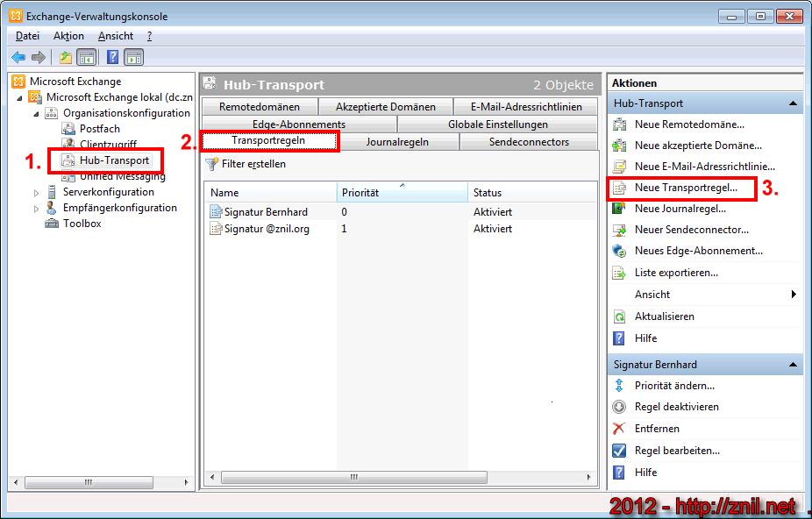Click the Back arrow toolbar icon
This screenshot has height=519, width=812.
coord(18,58)
